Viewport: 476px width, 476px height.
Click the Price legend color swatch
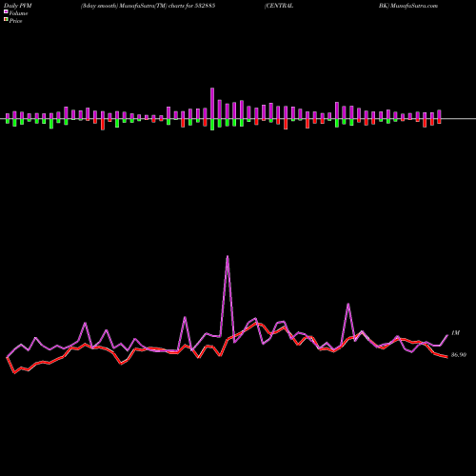coord(6,20)
